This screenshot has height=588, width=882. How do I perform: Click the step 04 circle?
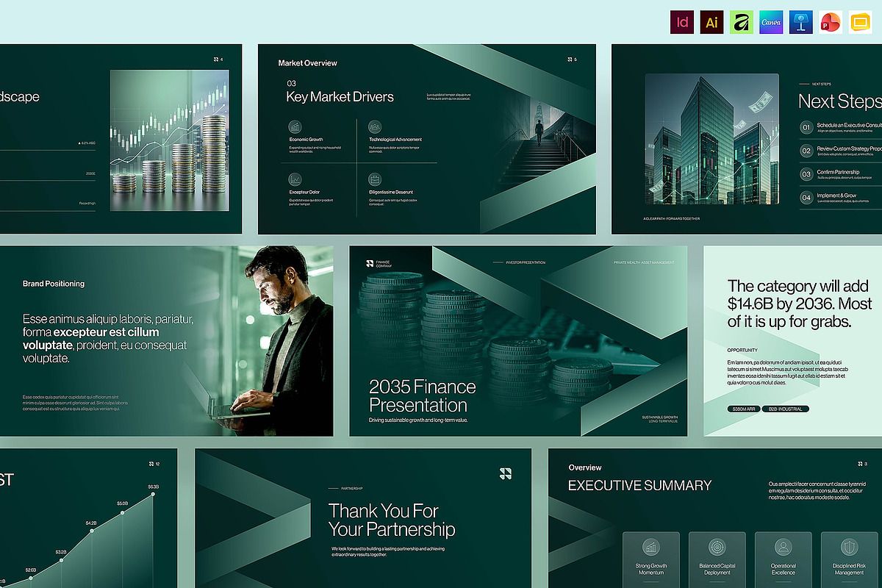point(806,198)
